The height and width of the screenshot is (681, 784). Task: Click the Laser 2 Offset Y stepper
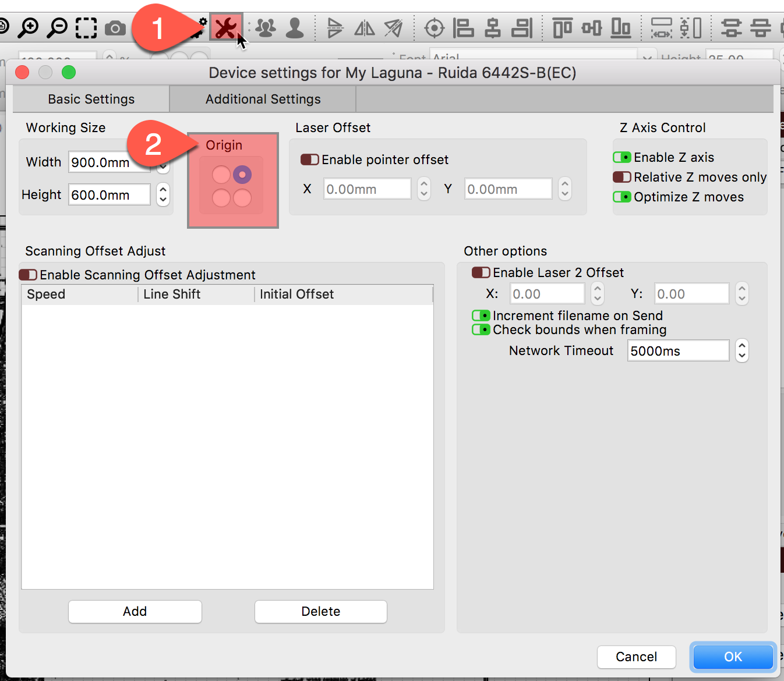pyautogui.click(x=742, y=293)
